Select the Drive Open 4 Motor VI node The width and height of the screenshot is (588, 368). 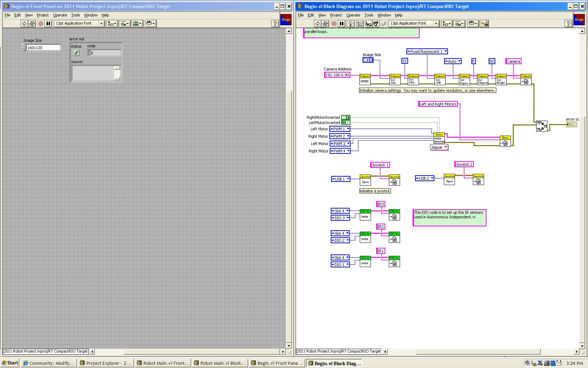[439, 138]
